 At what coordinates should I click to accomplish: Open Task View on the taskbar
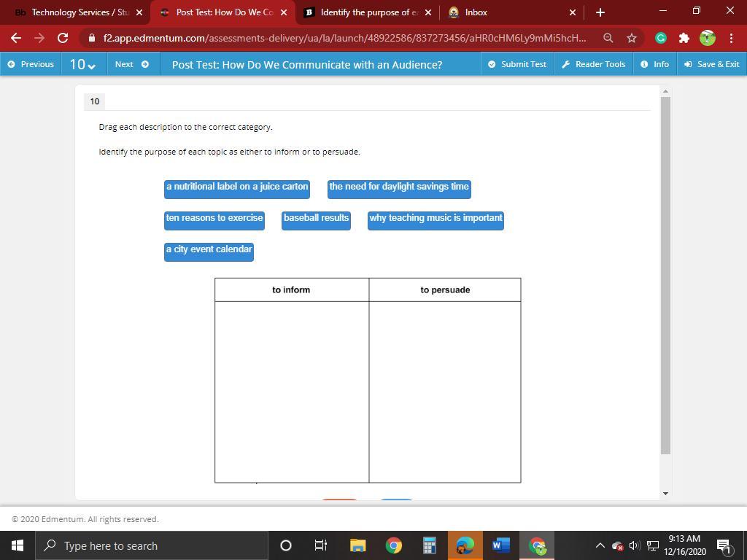pos(321,545)
